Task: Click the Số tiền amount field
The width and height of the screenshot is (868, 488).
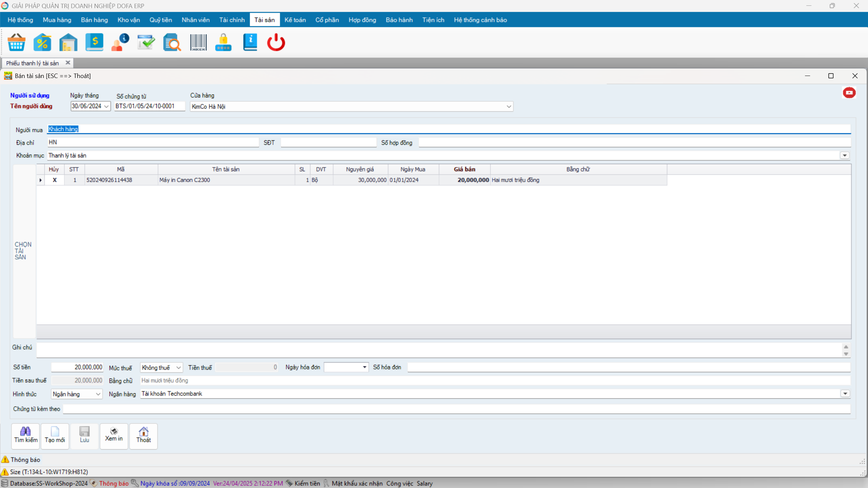Action: tap(77, 367)
